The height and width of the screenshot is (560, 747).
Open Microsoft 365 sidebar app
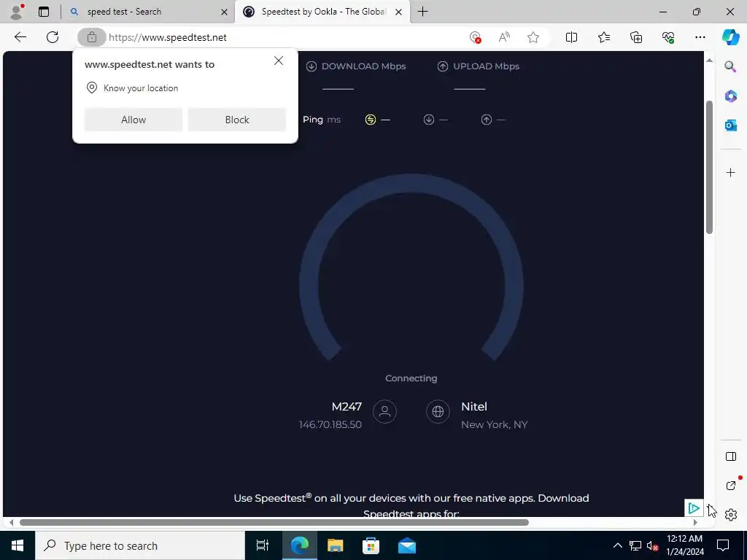tap(730, 96)
